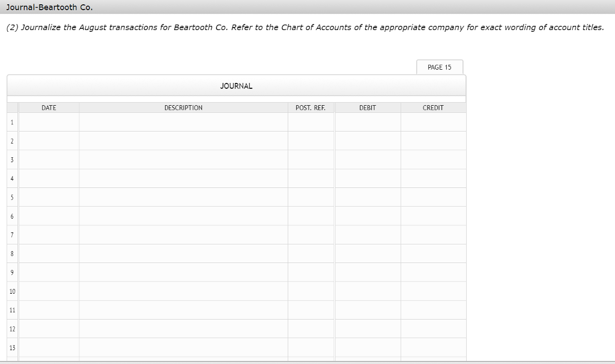
Task: Click the CREDIT cell in row 2
Action: point(433,140)
